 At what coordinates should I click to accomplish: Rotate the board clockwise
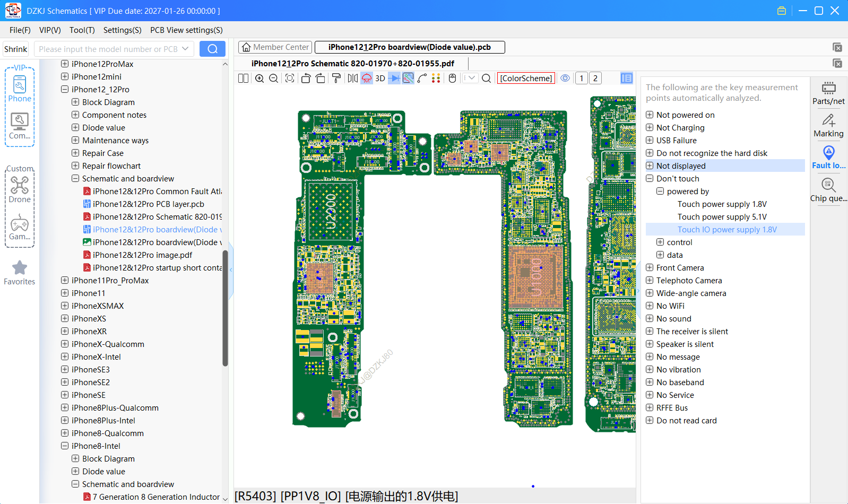[321, 78]
